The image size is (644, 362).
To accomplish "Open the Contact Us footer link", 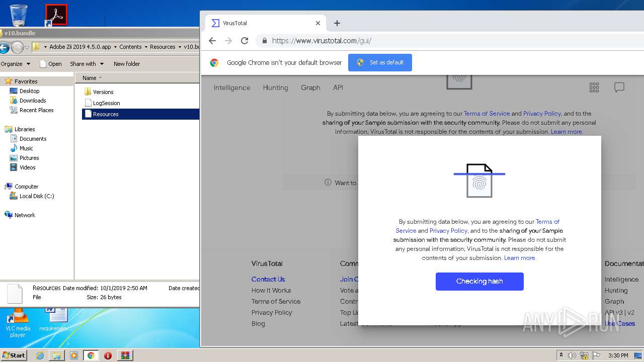I will coord(268,279).
